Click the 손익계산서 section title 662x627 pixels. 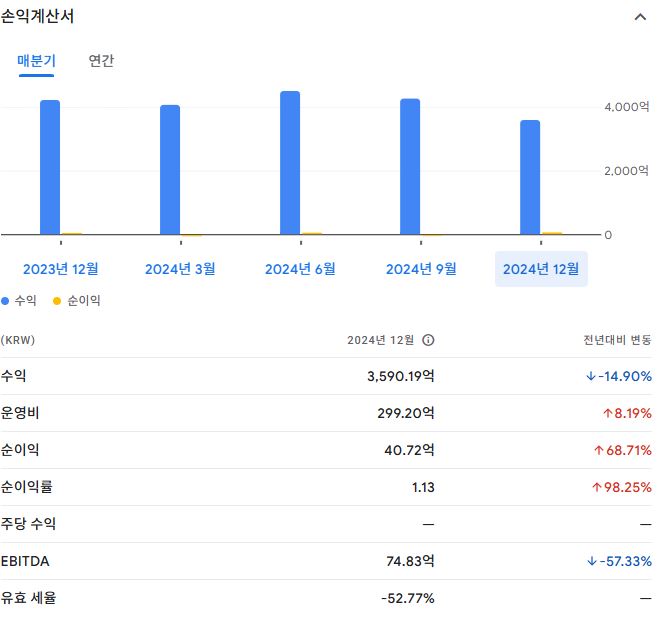tap(37, 16)
